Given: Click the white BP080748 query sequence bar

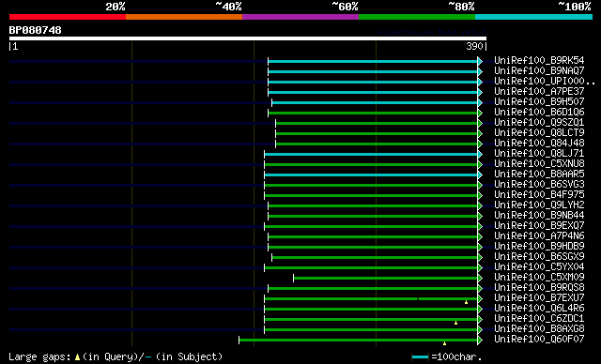Looking at the screenshot, I should coord(248,38).
